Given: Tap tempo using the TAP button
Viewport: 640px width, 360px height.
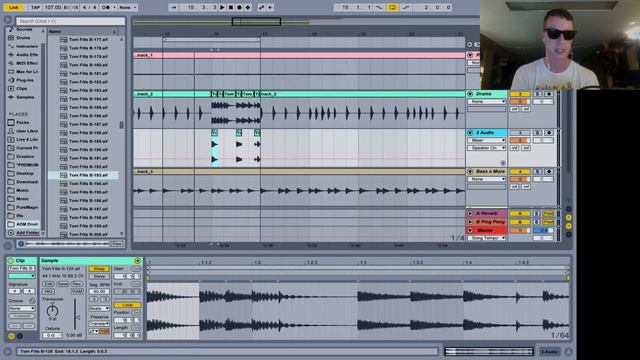Looking at the screenshot, I should pyautogui.click(x=36, y=7).
